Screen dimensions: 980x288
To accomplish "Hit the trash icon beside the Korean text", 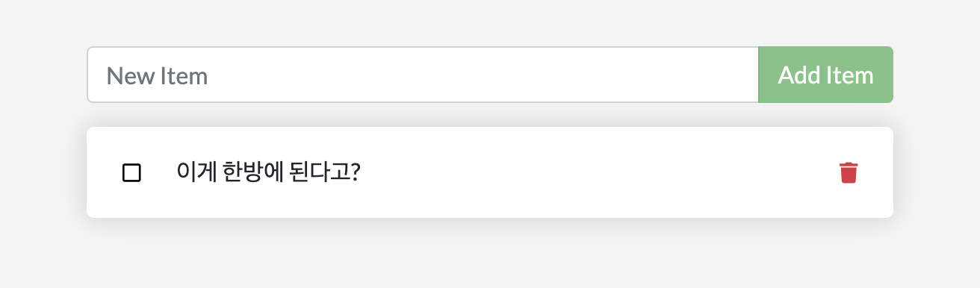I will [849, 172].
